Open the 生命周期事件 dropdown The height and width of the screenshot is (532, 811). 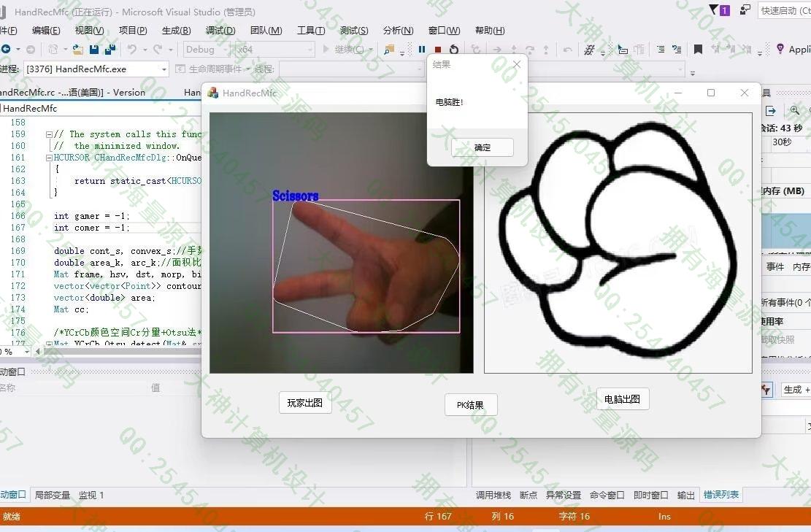coord(212,69)
